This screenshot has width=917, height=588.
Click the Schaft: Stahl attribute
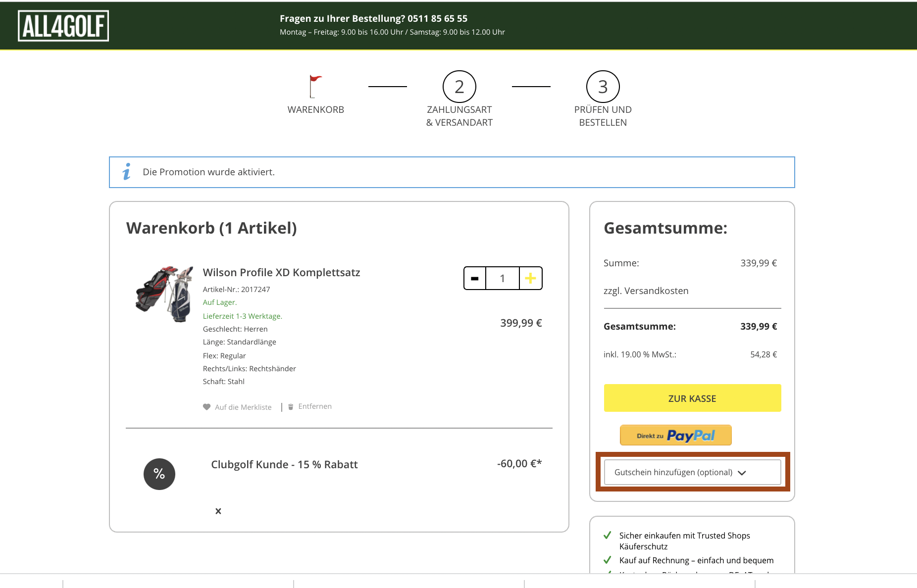pos(223,381)
